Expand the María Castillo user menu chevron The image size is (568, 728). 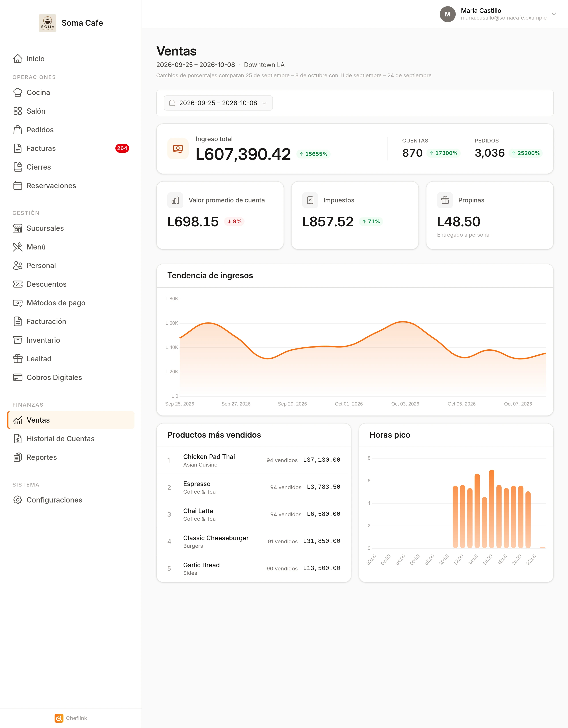point(554,14)
